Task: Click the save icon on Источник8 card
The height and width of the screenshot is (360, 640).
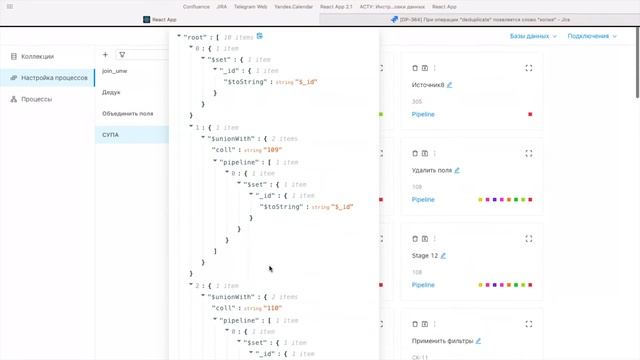Action: [x=425, y=68]
